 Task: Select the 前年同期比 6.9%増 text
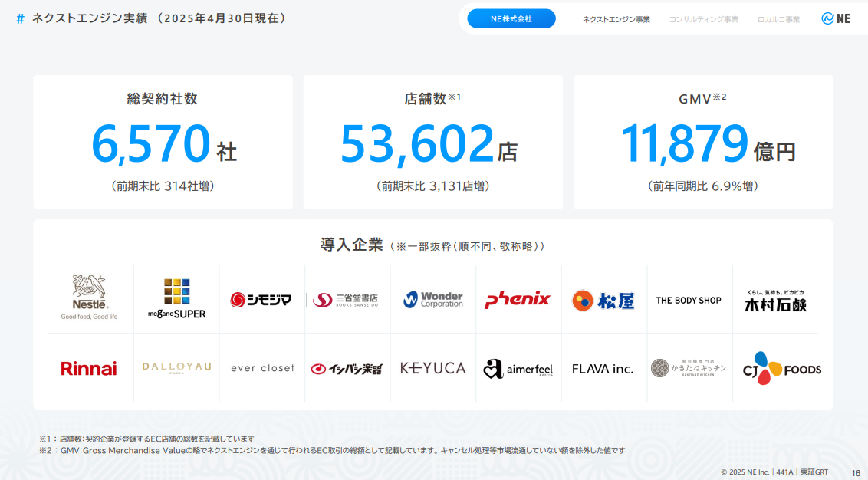click(703, 186)
